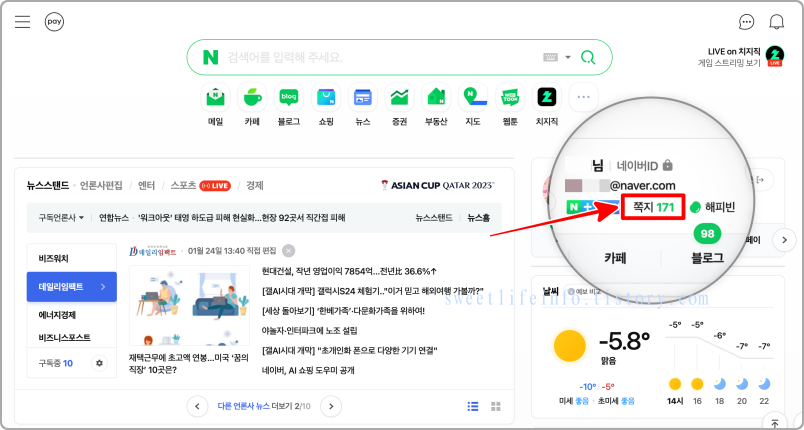Select the 경제 tab
804x430 pixels.
click(255, 186)
